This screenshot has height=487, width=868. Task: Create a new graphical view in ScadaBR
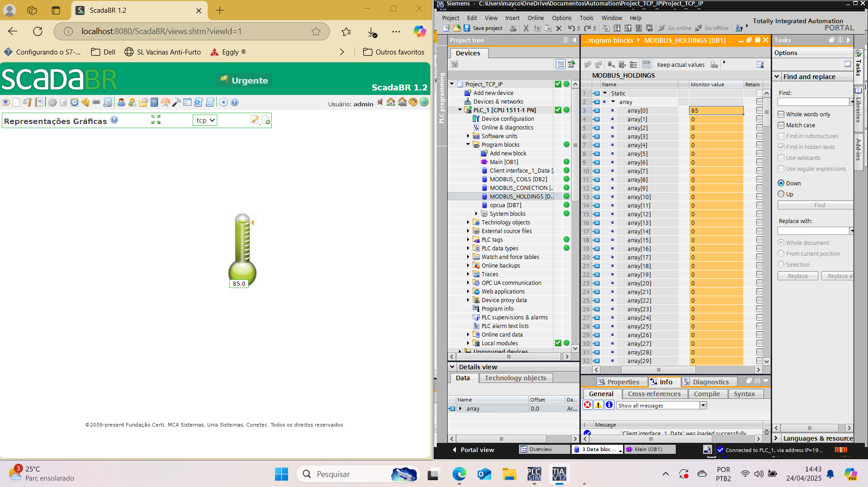pos(266,120)
